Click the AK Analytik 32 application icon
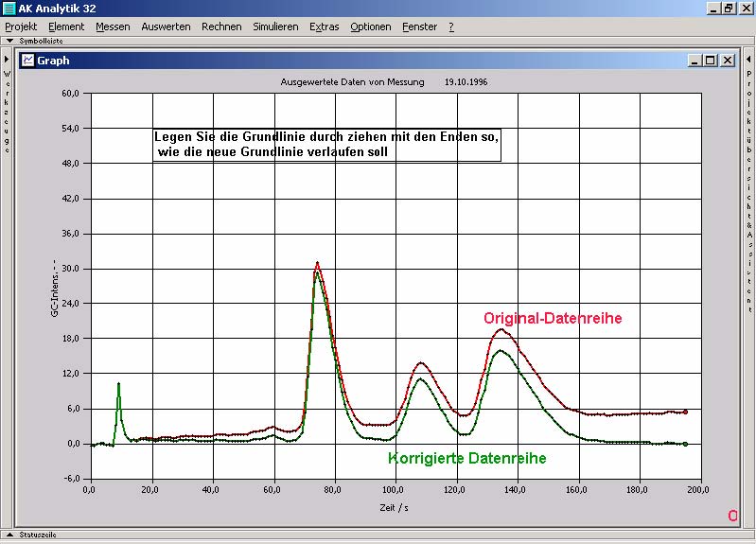The height and width of the screenshot is (544, 756). [x=9, y=8]
